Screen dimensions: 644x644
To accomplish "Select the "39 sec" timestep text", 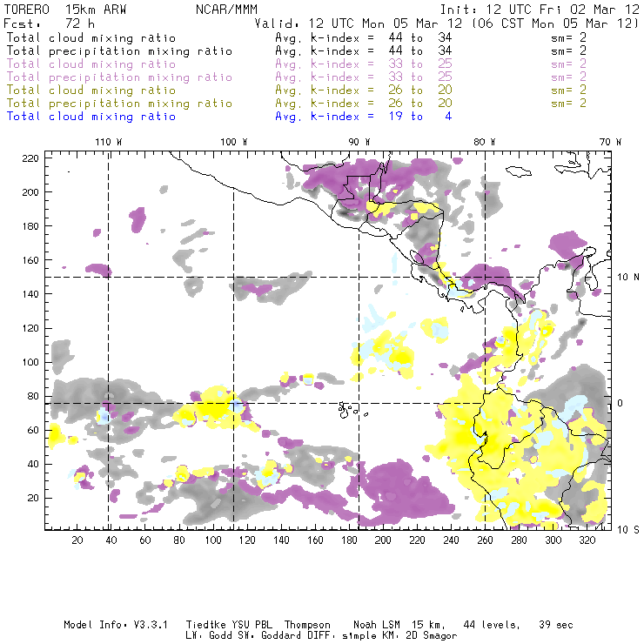I will (556, 625).
